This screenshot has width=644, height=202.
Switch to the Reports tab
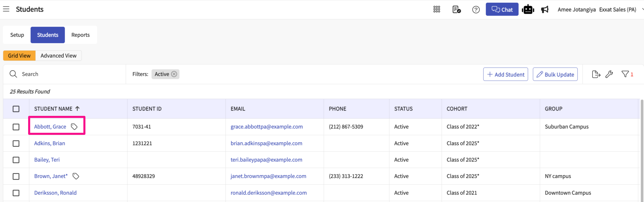[80, 35]
